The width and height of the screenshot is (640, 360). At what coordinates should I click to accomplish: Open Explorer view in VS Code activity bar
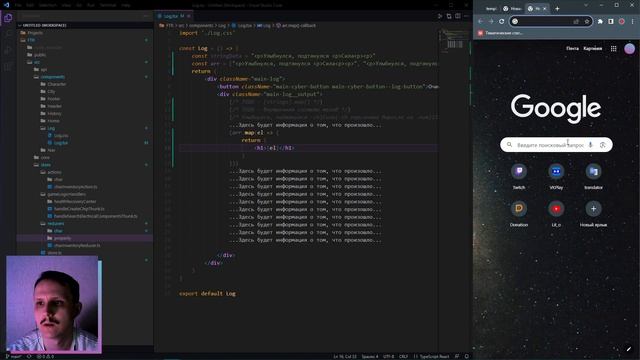(x=8, y=18)
